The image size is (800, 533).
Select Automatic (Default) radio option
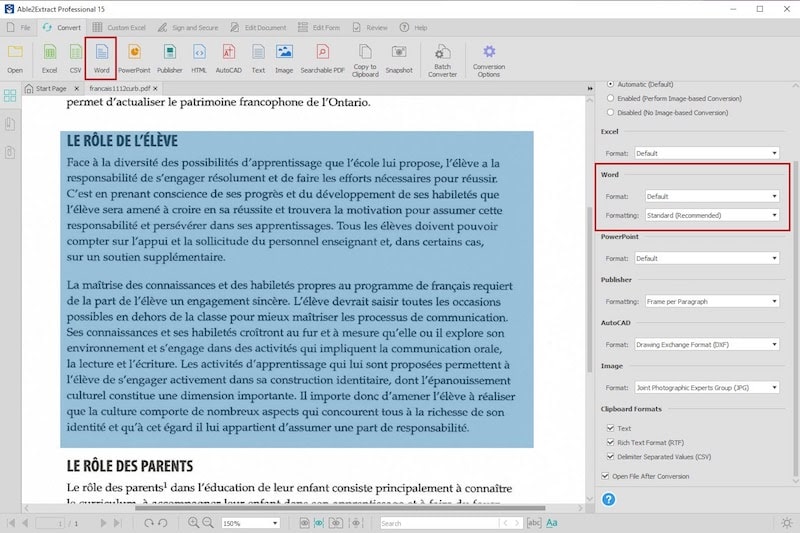tap(610, 84)
